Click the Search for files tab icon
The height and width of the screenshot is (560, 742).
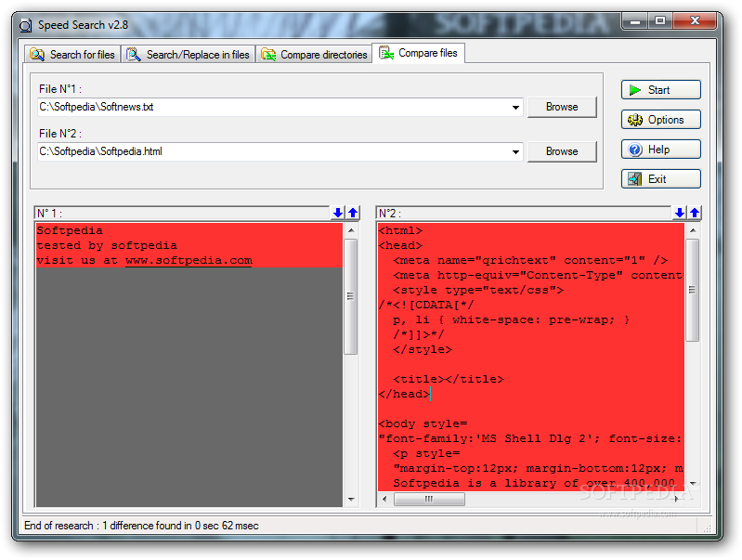coord(37,55)
